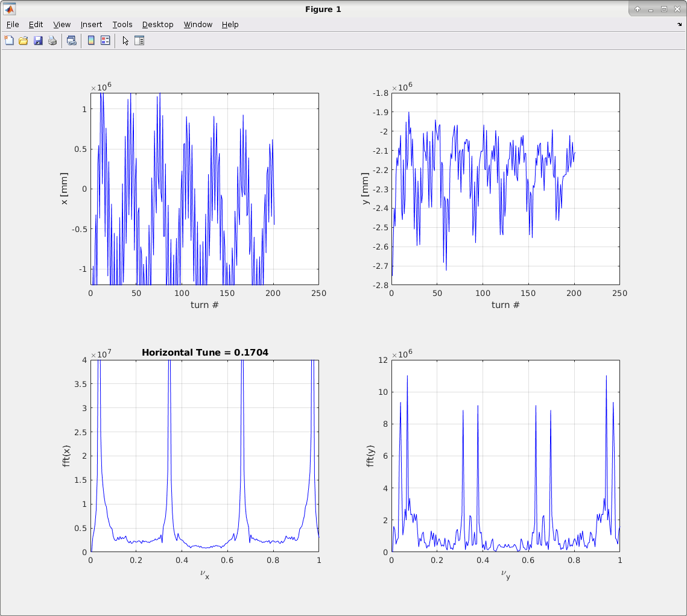The image size is (687, 616).
Task: Dock the figure using the small arrow
Action: [680, 25]
